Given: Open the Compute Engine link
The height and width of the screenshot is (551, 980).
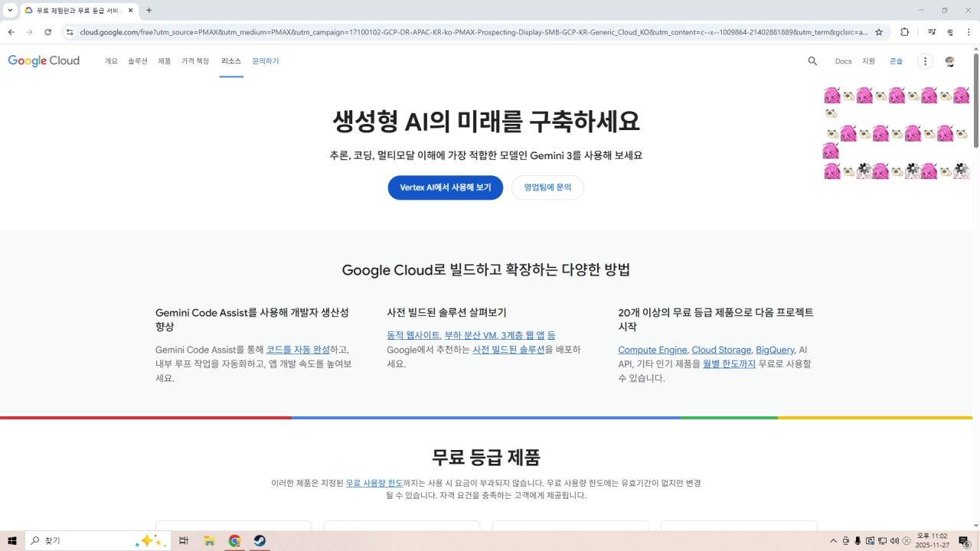Looking at the screenshot, I should click(652, 350).
